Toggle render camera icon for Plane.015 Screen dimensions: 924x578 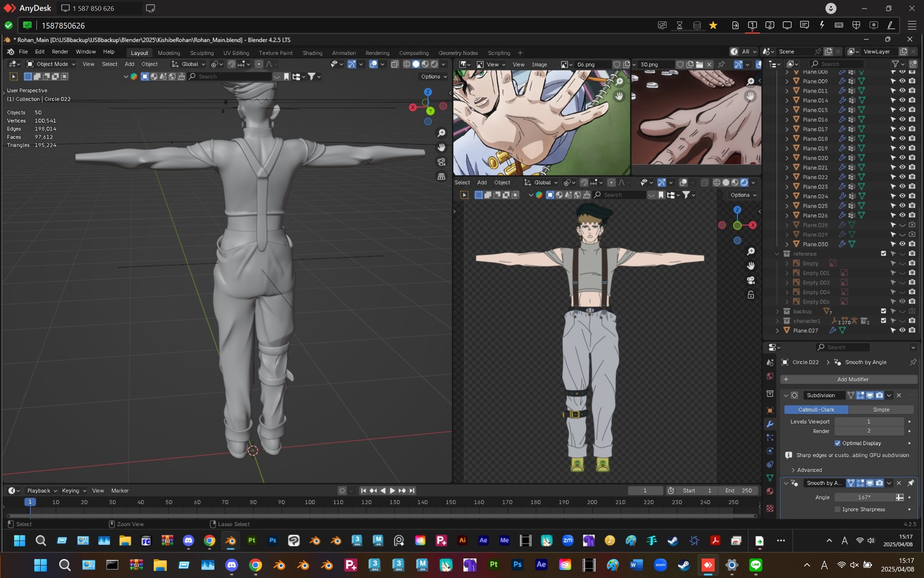click(x=912, y=110)
